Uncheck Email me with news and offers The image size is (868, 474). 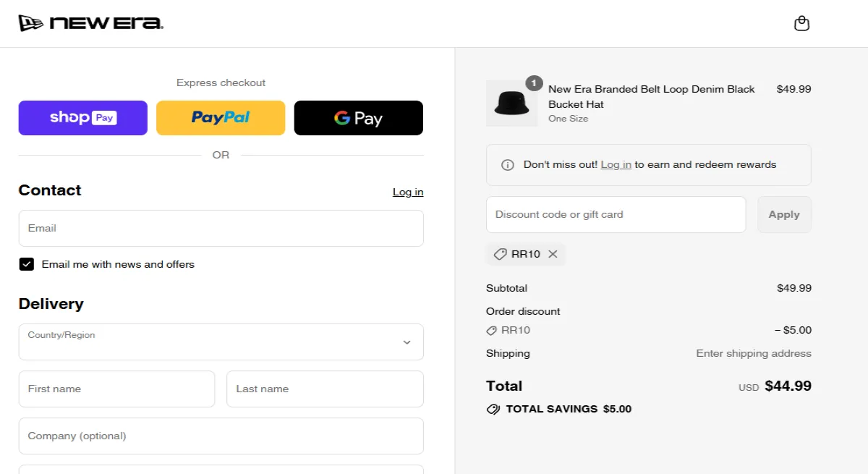[x=27, y=264]
